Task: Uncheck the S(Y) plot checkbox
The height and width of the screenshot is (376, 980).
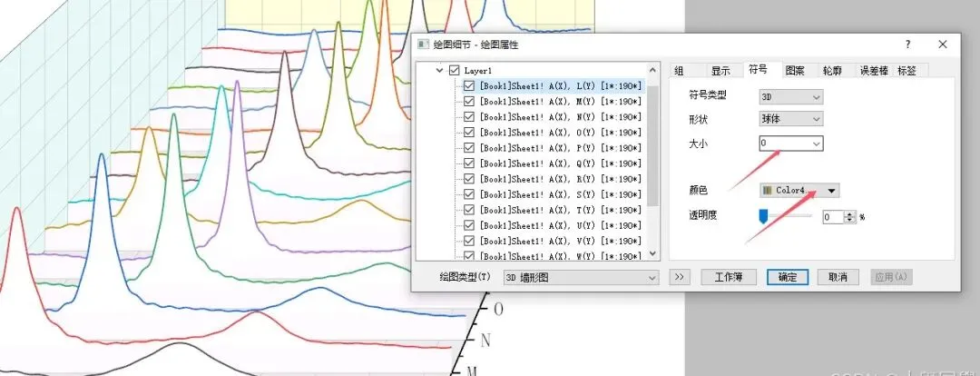Action: 469,194
